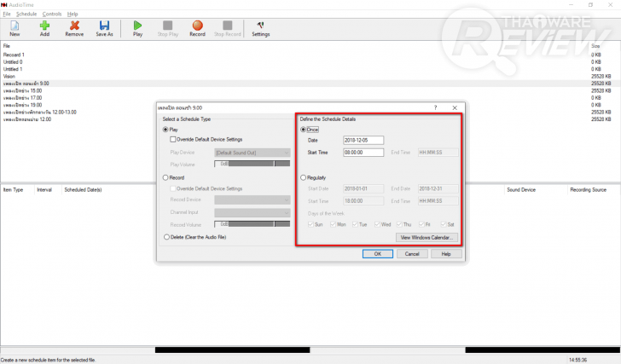Image resolution: width=621 pixels, height=364 pixels.
Task: Enable Override Default Device Settings under Play
Action: (x=172, y=139)
